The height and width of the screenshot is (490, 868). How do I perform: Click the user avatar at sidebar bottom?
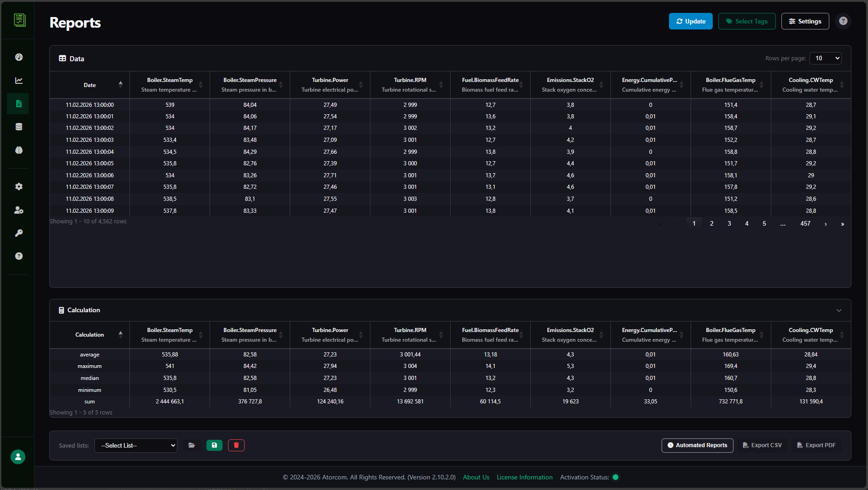[x=18, y=456]
